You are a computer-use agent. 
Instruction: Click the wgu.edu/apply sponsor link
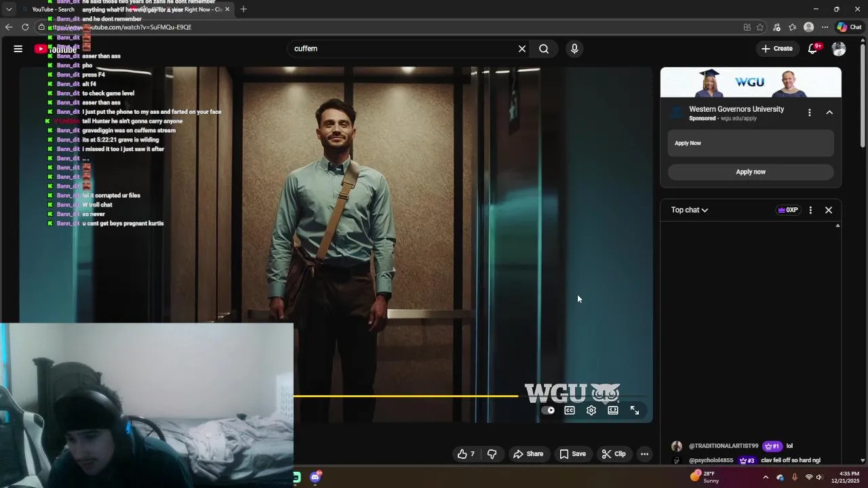(738, 119)
